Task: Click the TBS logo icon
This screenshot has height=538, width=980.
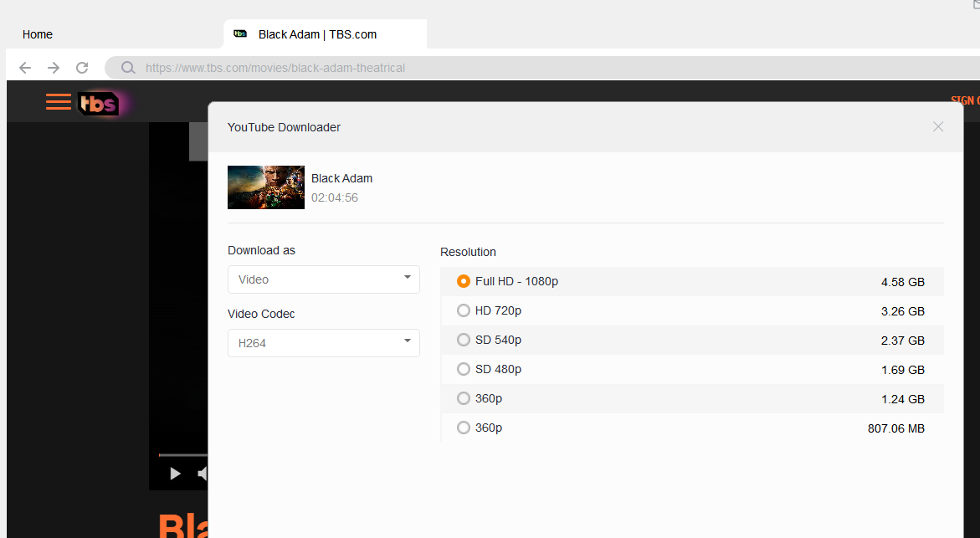Action: coord(99,103)
